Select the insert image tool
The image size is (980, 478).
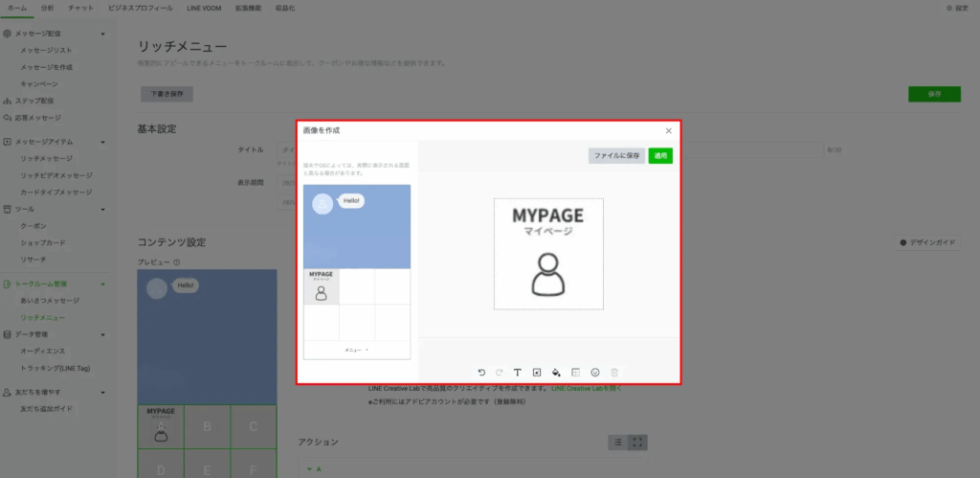click(537, 372)
